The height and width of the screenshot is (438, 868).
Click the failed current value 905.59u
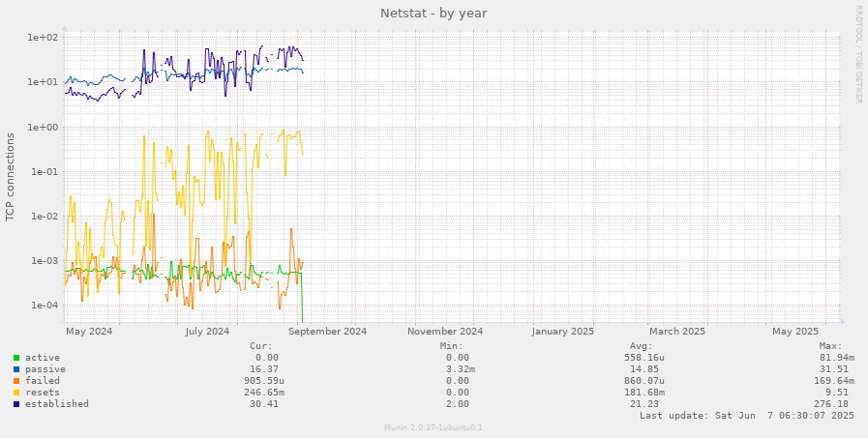pyautogui.click(x=264, y=381)
